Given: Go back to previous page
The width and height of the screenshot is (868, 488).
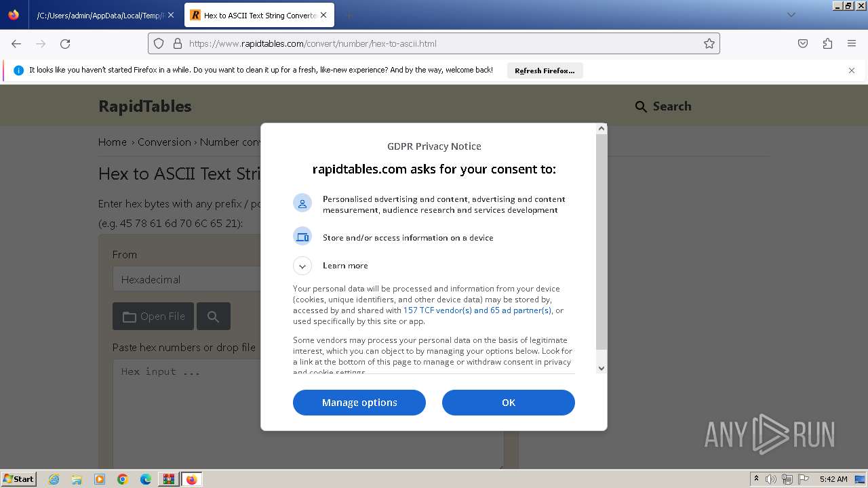Looking at the screenshot, I should point(16,43).
